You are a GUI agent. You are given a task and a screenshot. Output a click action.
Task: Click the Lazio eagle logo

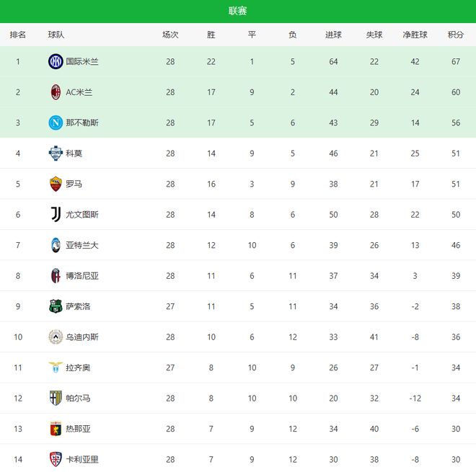(56, 368)
